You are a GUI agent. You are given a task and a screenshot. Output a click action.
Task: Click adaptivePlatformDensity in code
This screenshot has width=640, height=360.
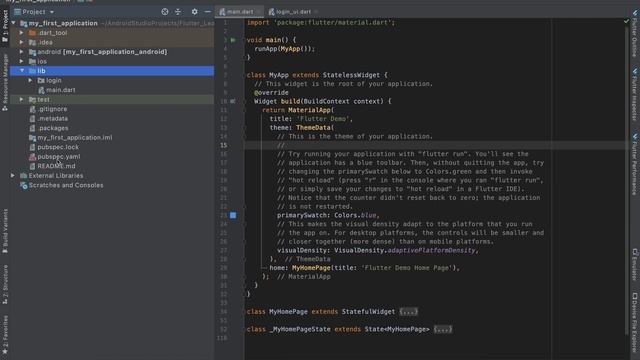click(431, 250)
